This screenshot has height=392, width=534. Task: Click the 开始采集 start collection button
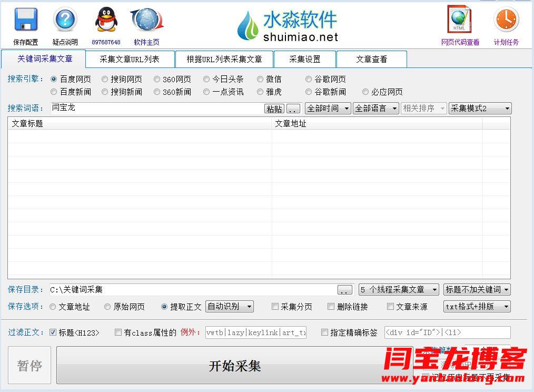[x=234, y=365]
